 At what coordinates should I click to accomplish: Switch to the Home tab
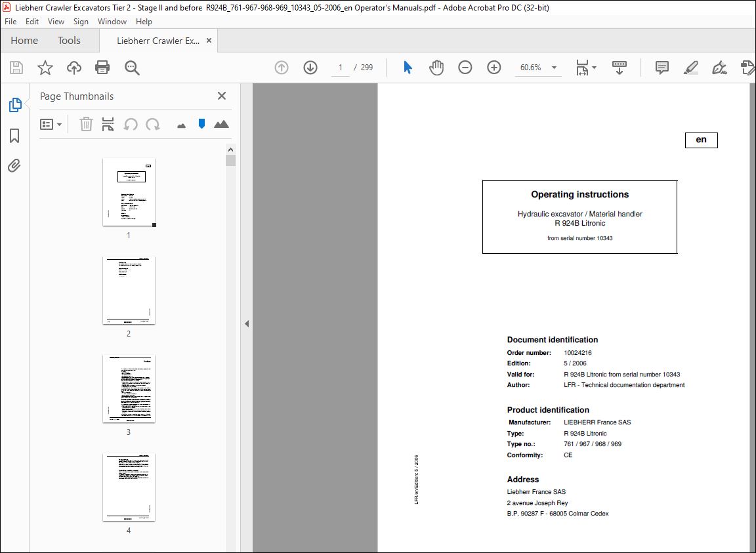coord(24,41)
